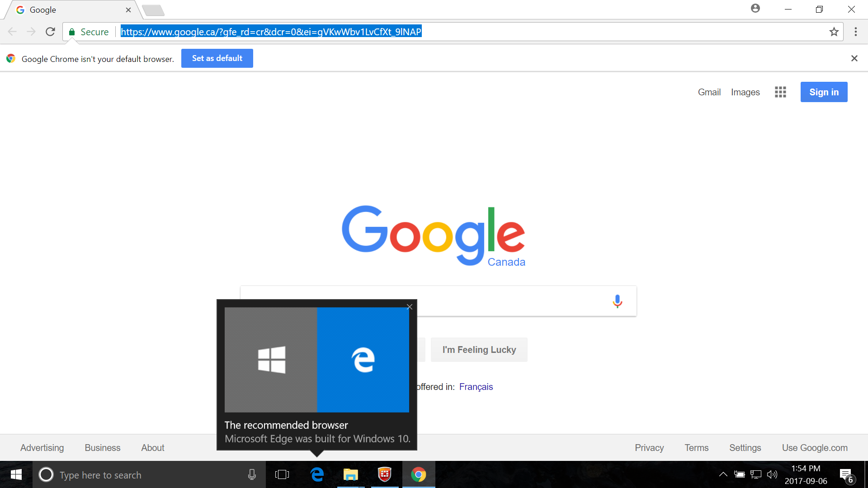The image size is (868, 488).
Task: Go forward using the forward arrow
Action: 31,32
